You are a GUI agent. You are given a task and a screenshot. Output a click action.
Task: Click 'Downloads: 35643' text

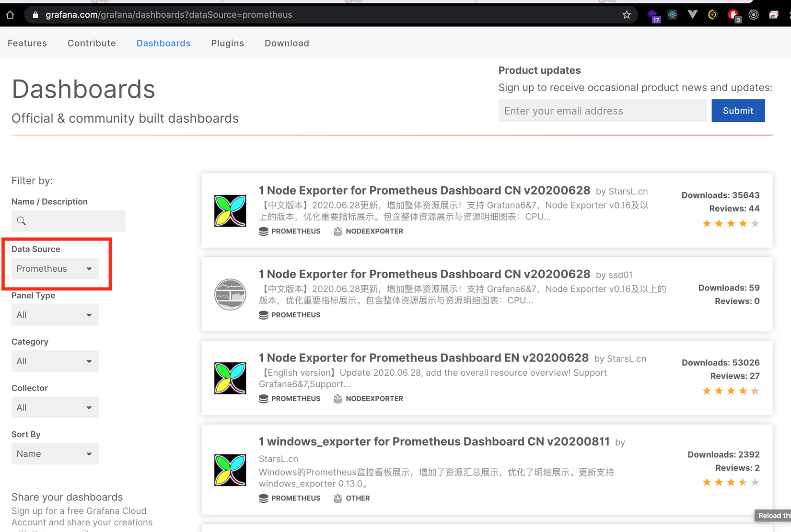[x=721, y=195]
